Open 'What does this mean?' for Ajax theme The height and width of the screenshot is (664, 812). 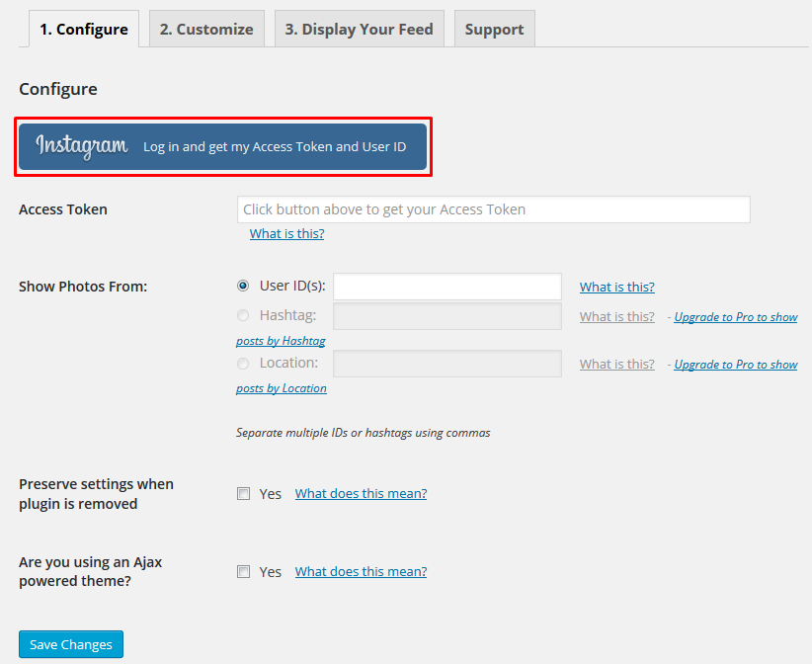[x=361, y=571]
